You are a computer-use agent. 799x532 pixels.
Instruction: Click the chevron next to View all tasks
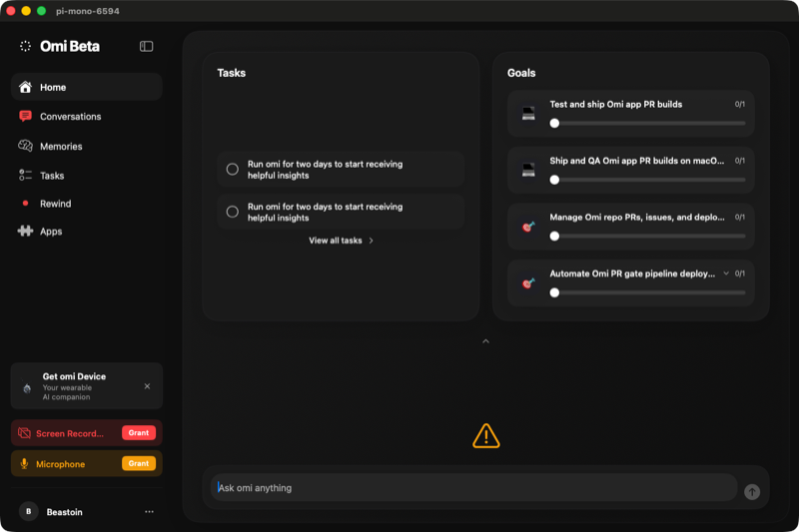[x=371, y=241]
